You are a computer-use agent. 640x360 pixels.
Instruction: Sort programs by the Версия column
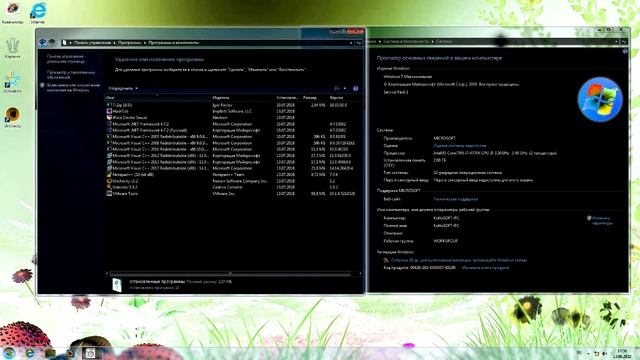(x=345, y=98)
